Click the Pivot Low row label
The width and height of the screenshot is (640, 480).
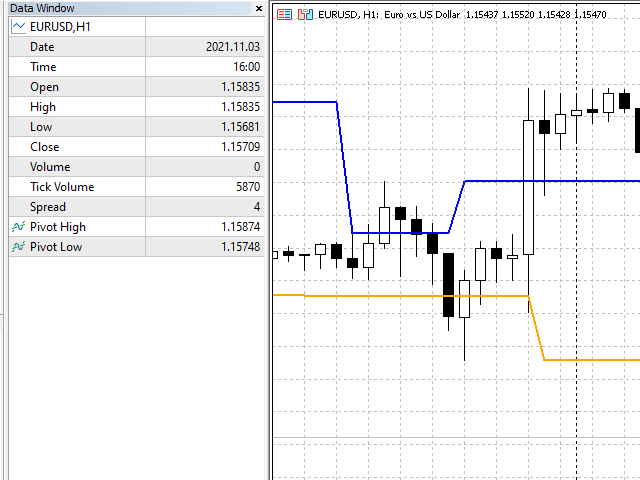[x=56, y=247]
